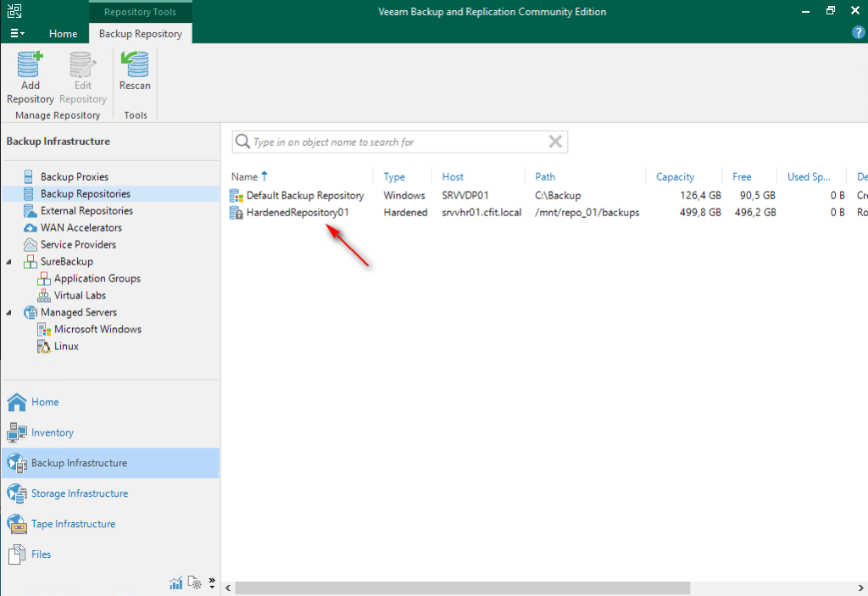The image size is (868, 596).
Task: Collapse the SureBackup tree node
Action: (x=9, y=262)
